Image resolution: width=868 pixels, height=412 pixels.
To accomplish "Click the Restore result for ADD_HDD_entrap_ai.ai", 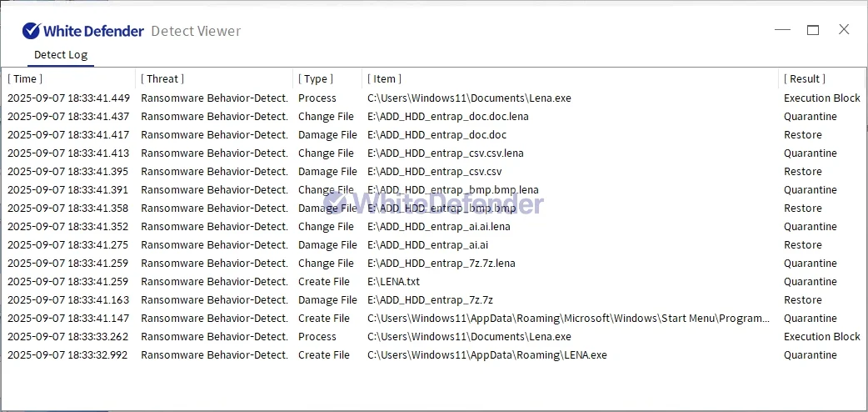I will click(802, 245).
